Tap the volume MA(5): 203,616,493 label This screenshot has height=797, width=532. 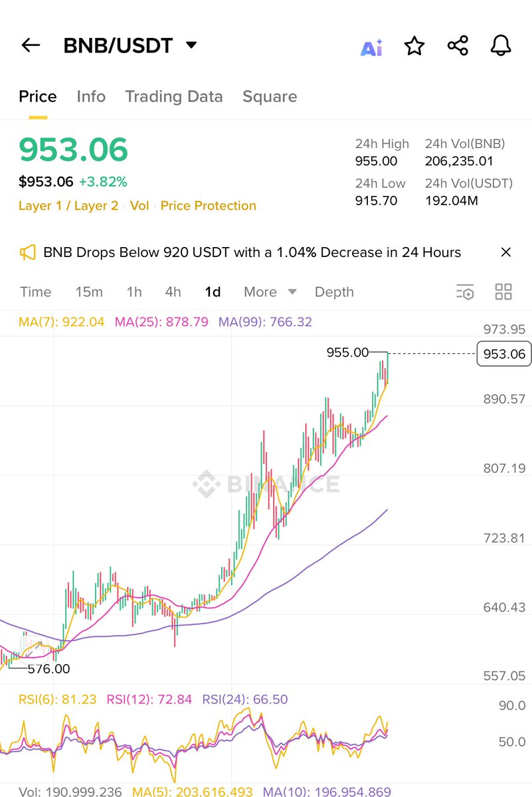tap(193, 792)
